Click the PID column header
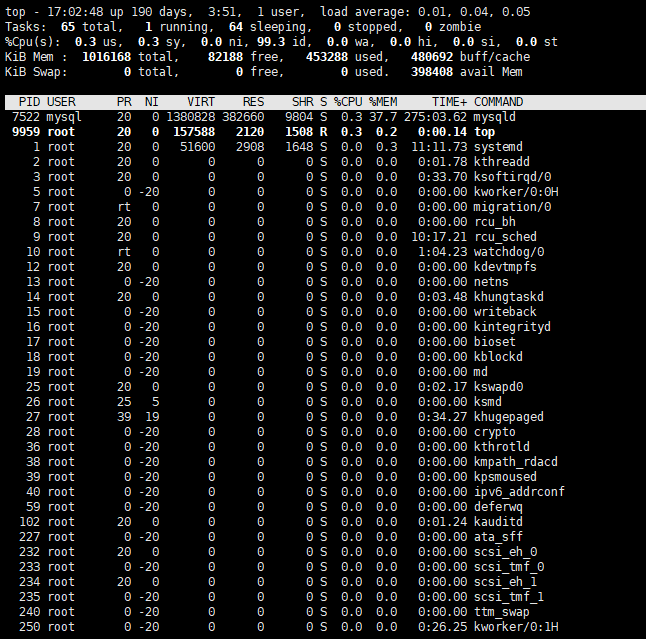This screenshot has width=646, height=639. [x=29, y=102]
